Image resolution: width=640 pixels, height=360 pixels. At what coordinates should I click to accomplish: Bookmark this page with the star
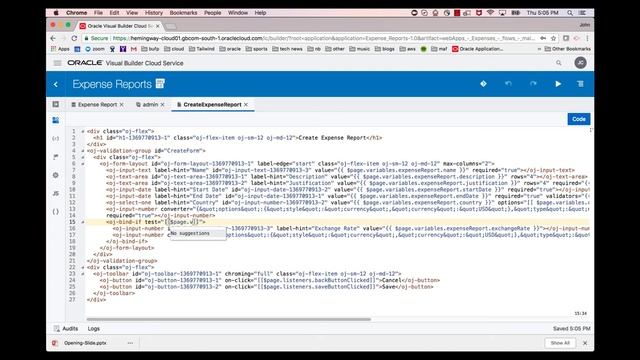(553, 38)
